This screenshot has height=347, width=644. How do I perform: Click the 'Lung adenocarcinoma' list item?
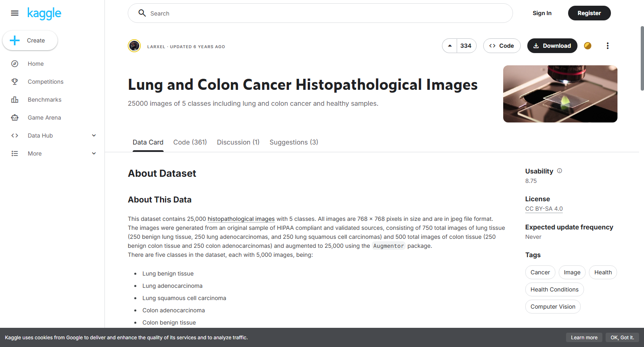tap(172, 286)
